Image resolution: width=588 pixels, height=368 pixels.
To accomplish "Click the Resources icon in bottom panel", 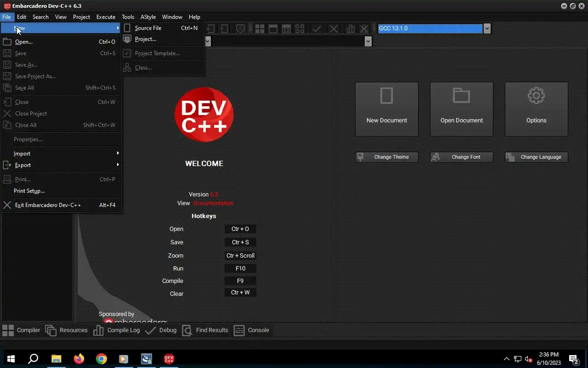I will coord(51,330).
